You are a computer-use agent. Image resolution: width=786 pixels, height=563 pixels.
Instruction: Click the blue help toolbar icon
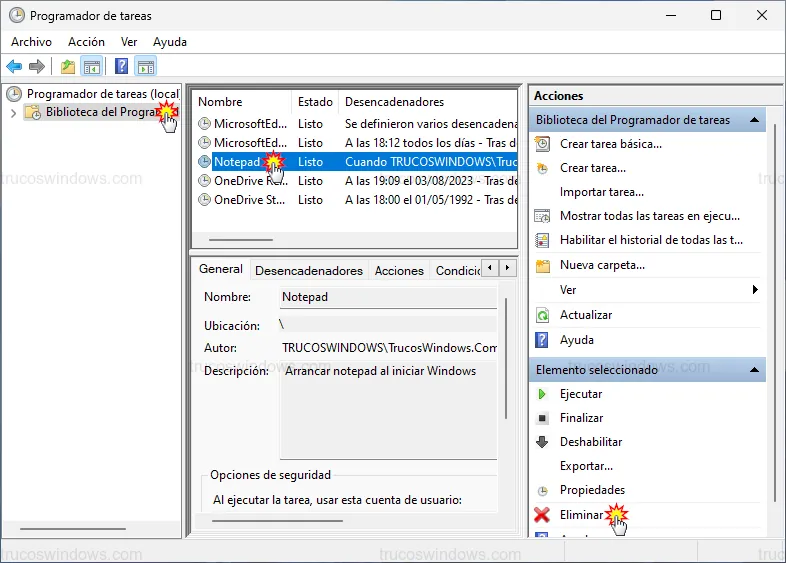click(x=121, y=67)
